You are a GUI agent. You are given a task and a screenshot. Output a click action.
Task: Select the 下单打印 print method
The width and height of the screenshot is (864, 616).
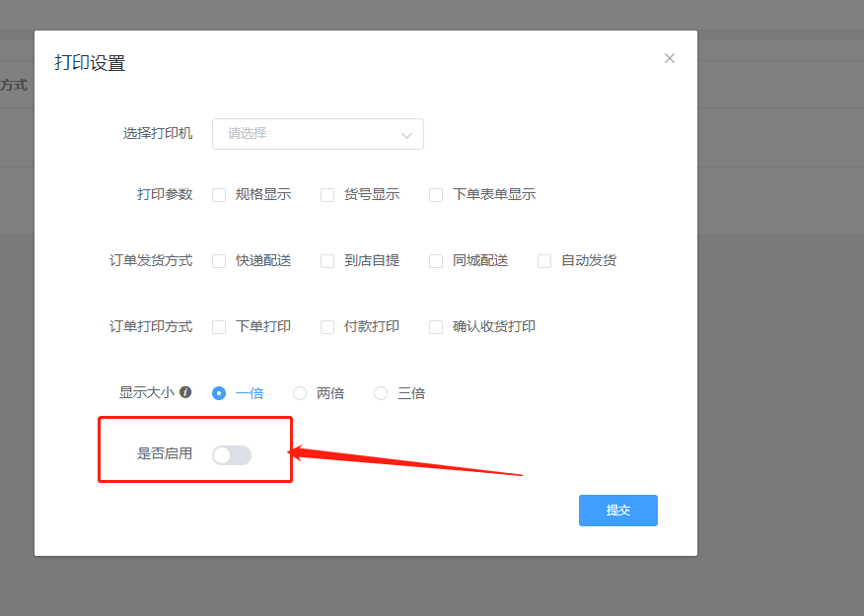pos(219,327)
